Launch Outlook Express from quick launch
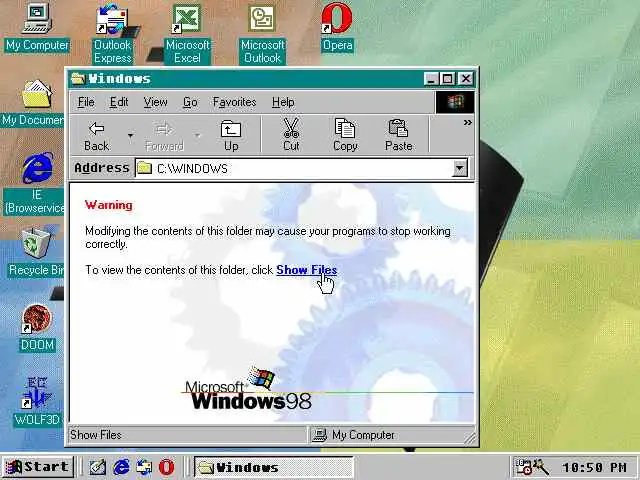Image resolution: width=640 pixels, height=480 pixels. [x=144, y=467]
